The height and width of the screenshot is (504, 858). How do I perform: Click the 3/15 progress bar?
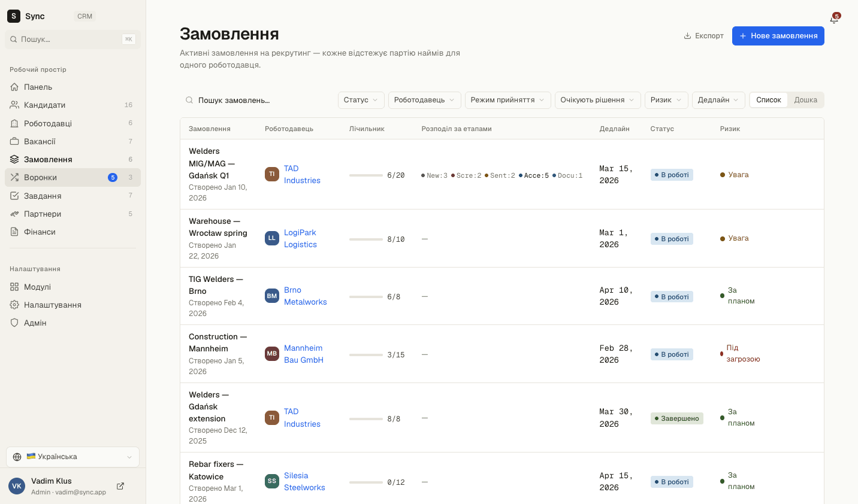366,355
